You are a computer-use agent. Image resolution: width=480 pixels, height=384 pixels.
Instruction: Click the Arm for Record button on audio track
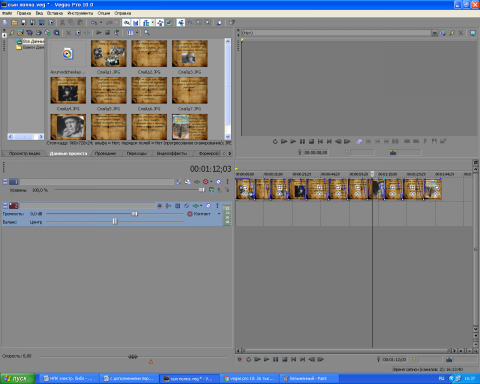coord(160,206)
